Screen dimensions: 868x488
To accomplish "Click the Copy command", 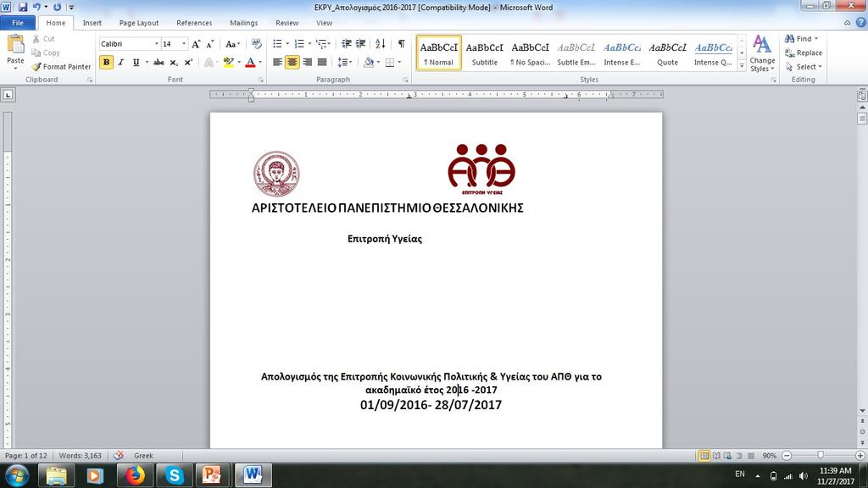I will tap(46, 53).
